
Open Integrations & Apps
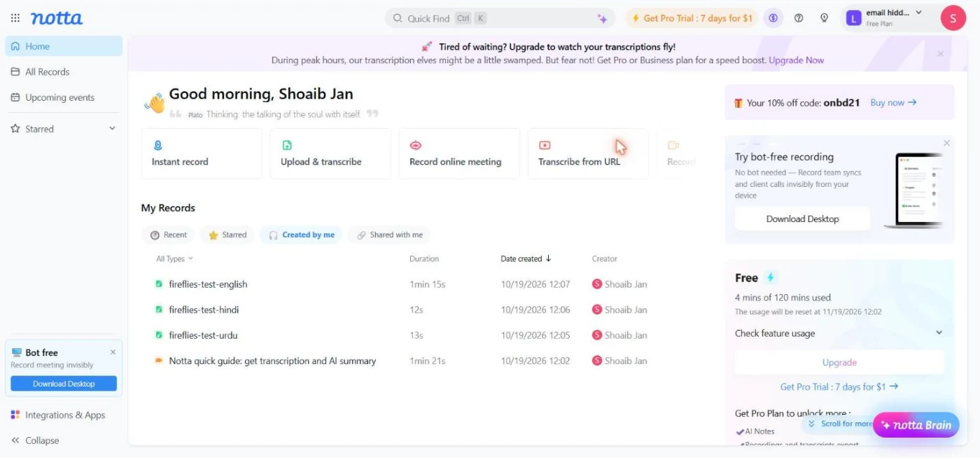[x=64, y=415]
